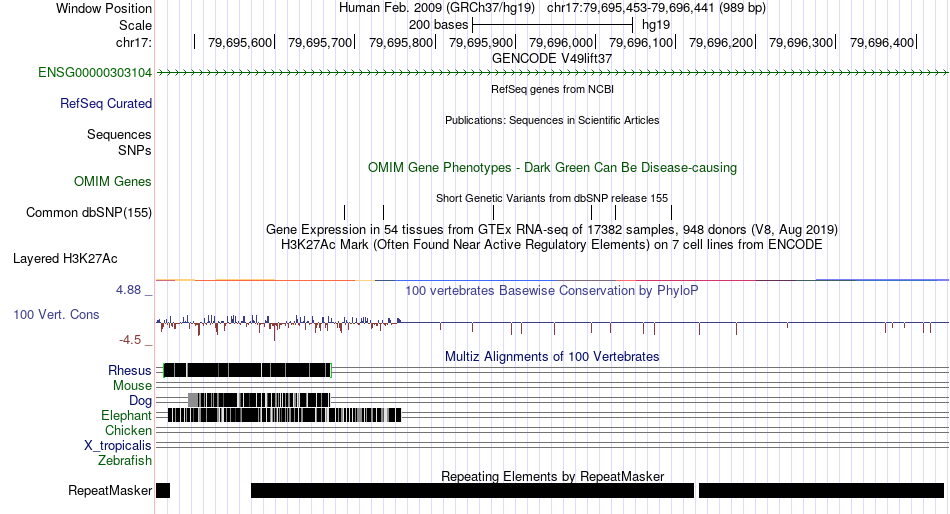Select the Dog alignment label
Viewport: 950px width, 514px height.
pyautogui.click(x=140, y=401)
